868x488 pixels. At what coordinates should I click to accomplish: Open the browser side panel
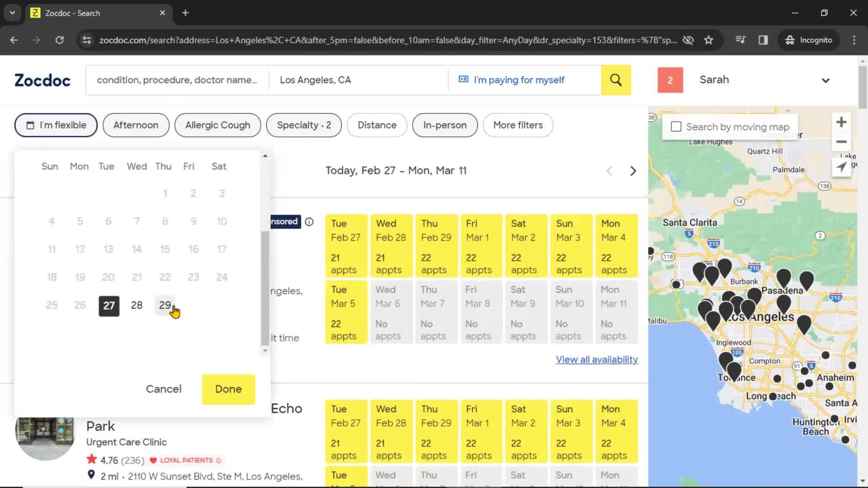[x=763, y=40]
